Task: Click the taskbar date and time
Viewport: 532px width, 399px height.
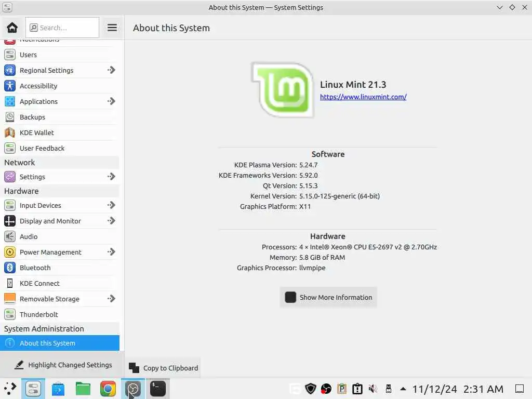Action: coord(458,389)
